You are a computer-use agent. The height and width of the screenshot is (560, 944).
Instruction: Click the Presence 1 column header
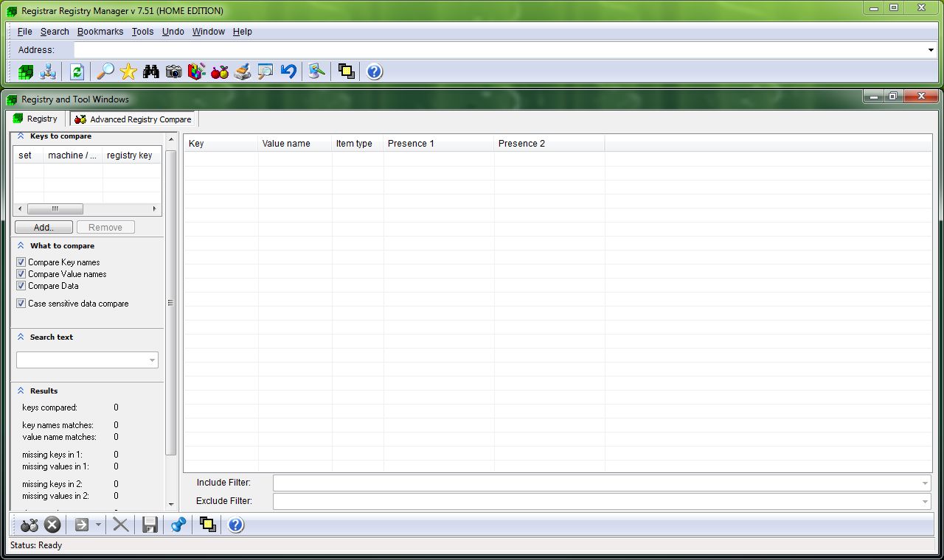439,143
